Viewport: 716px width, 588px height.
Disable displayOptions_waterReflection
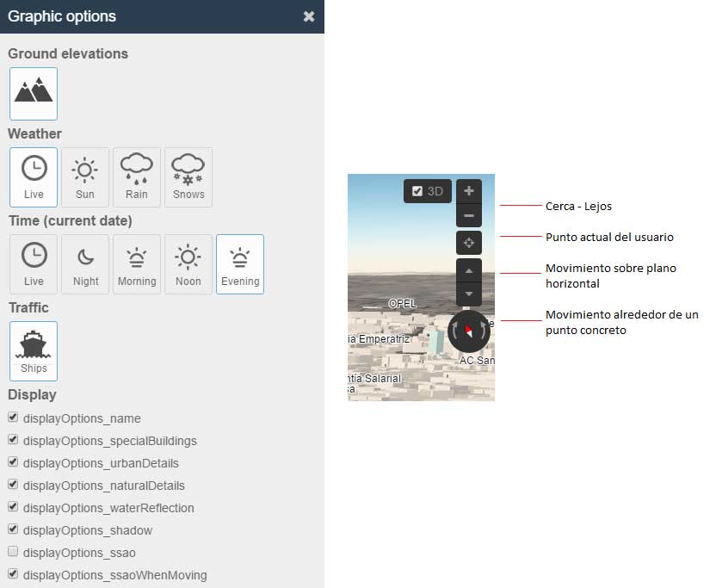click(x=13, y=506)
